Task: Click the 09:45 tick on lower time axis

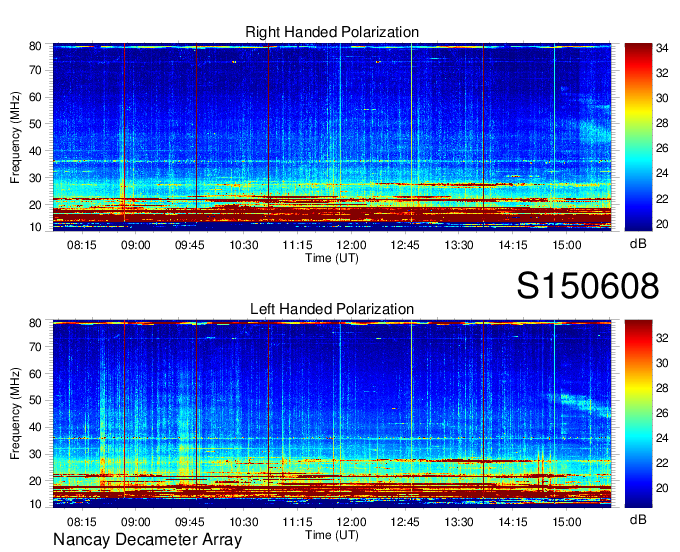Action: point(190,522)
